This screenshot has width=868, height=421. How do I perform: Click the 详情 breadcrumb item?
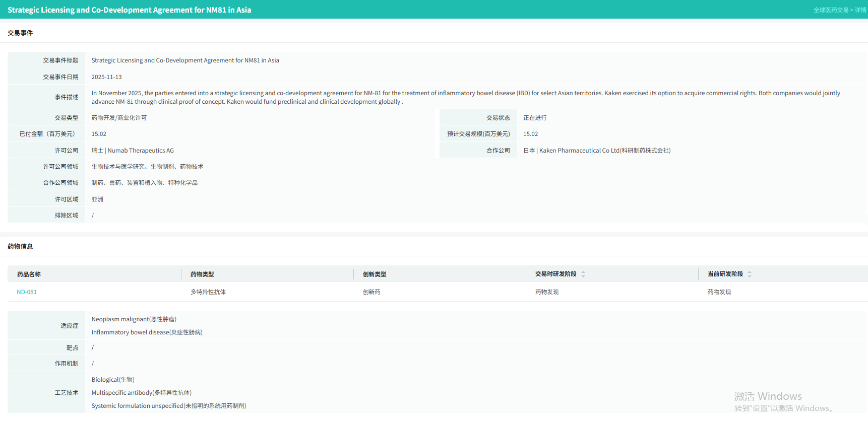(860, 10)
